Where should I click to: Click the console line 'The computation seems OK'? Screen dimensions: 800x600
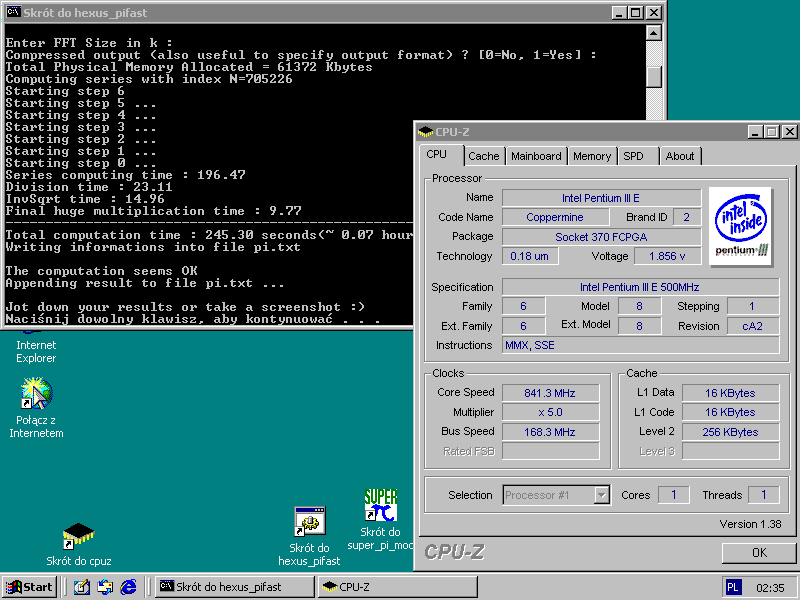(102, 271)
